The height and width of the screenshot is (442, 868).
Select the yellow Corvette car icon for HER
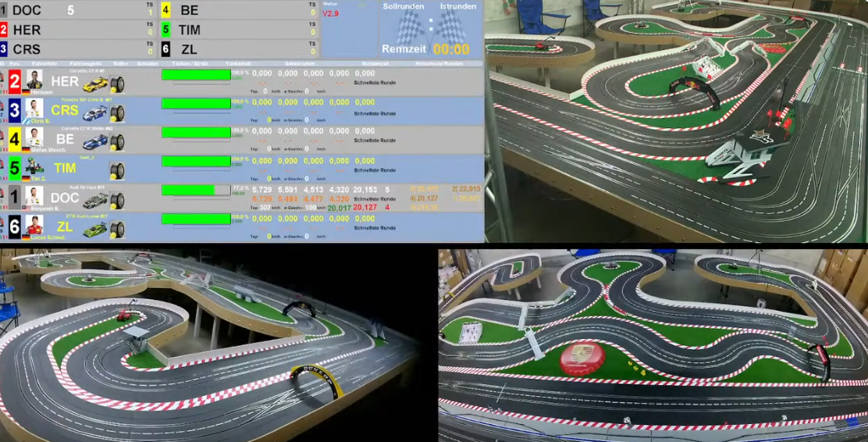(95, 84)
